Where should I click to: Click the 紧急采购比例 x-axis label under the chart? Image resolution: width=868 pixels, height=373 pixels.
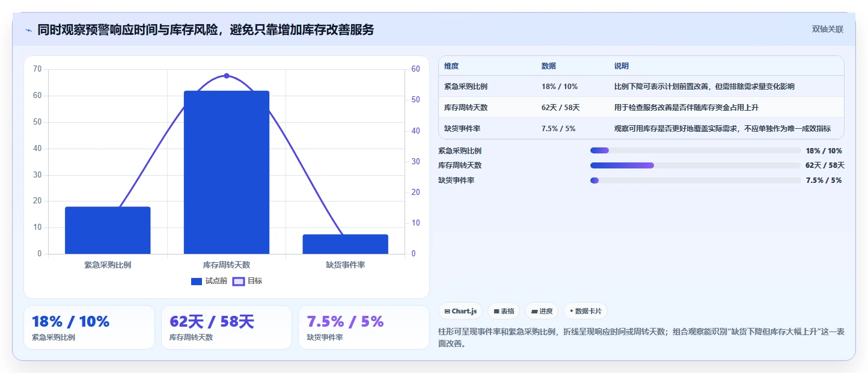pyautogui.click(x=108, y=265)
